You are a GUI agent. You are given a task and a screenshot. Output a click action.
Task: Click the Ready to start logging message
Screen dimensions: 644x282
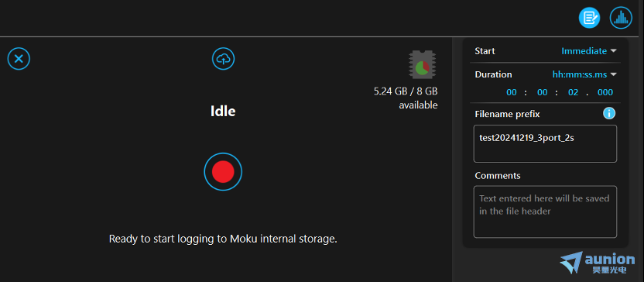click(223, 239)
